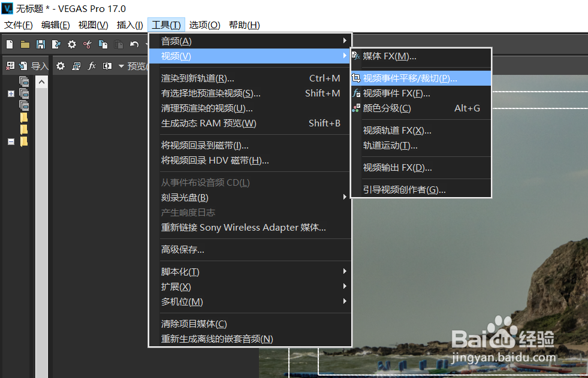Image resolution: width=588 pixels, height=378 pixels.
Task: Open the 插入(I) menu
Action: pos(129,25)
